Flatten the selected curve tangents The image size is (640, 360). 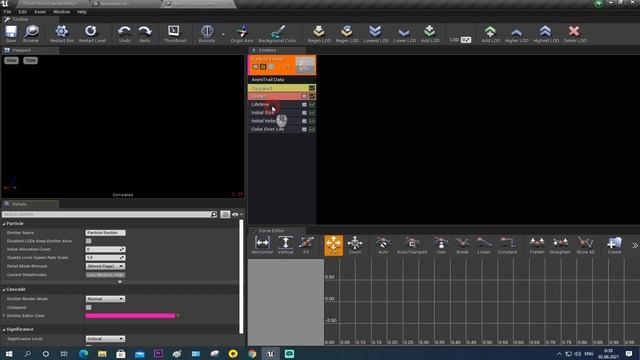tap(537, 245)
